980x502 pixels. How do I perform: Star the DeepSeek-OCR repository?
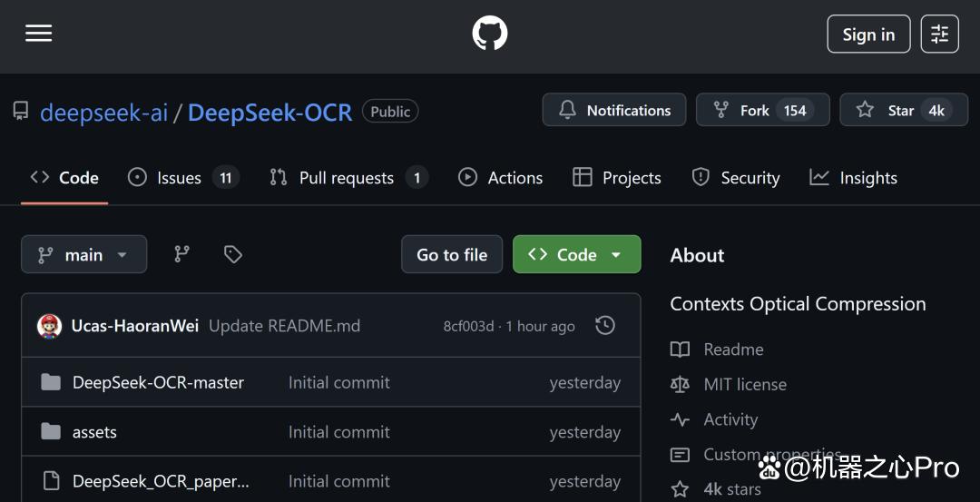pos(904,110)
